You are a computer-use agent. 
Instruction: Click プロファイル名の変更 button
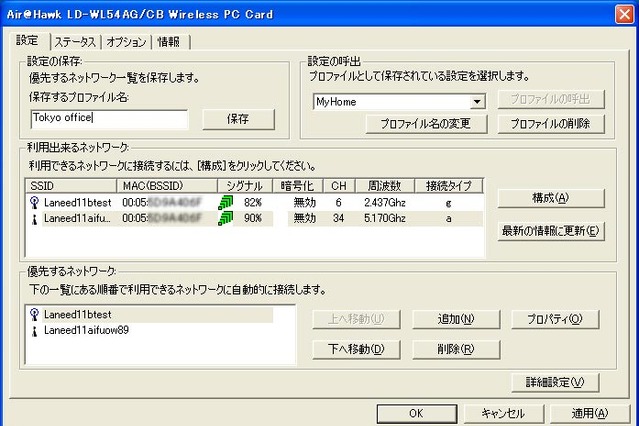[426, 124]
